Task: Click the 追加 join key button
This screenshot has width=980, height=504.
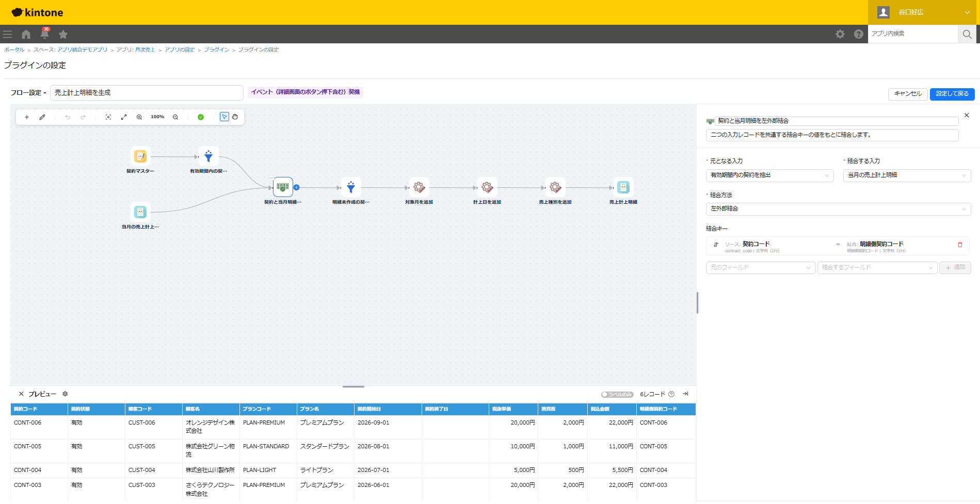Action: 955,268
